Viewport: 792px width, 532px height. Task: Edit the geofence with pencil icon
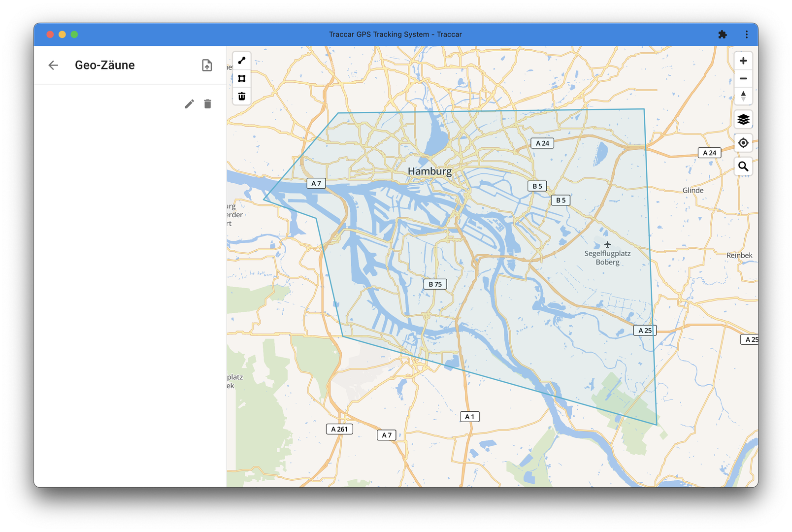(189, 104)
